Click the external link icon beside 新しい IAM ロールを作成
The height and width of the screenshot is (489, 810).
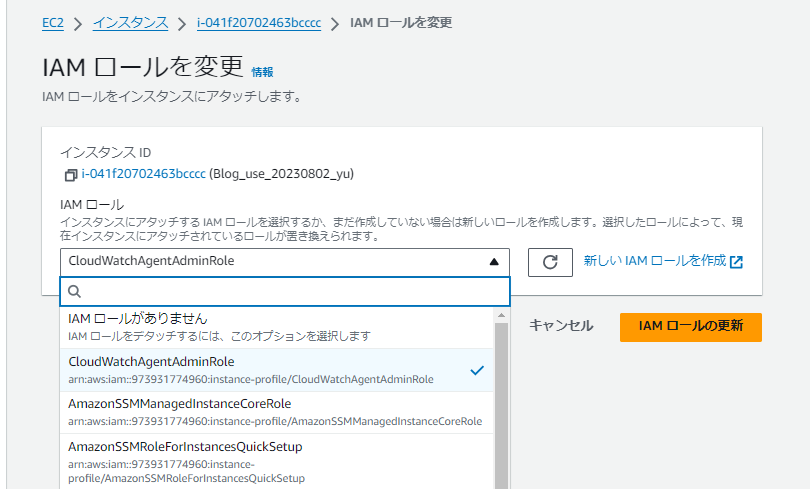coord(736,262)
